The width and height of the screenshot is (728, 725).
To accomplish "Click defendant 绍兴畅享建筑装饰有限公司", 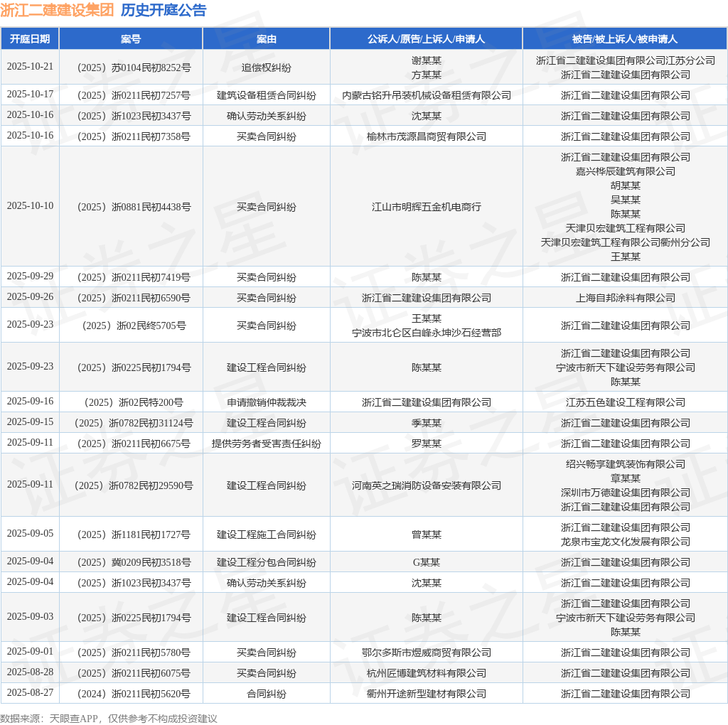I will tap(626, 464).
